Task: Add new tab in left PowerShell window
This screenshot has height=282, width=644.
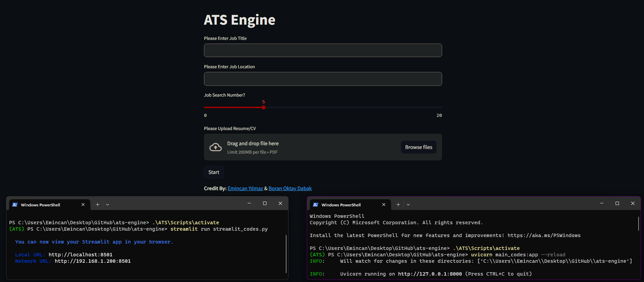Action: [97, 205]
